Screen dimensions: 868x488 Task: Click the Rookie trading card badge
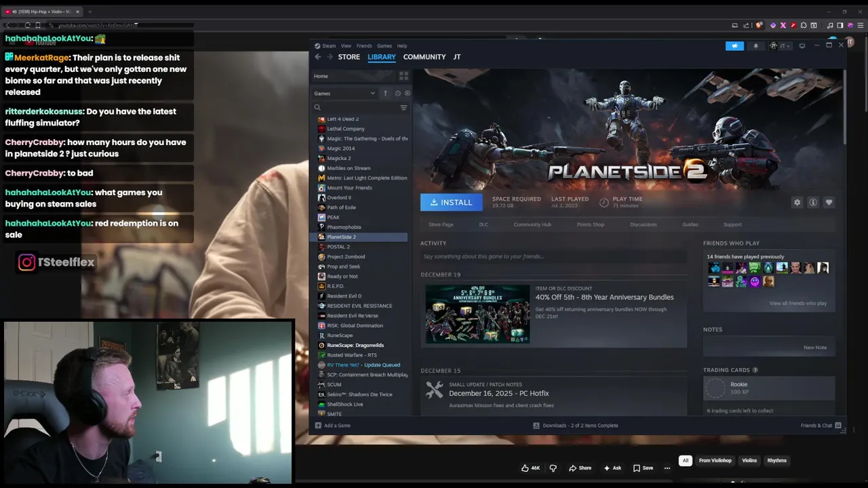coord(768,388)
